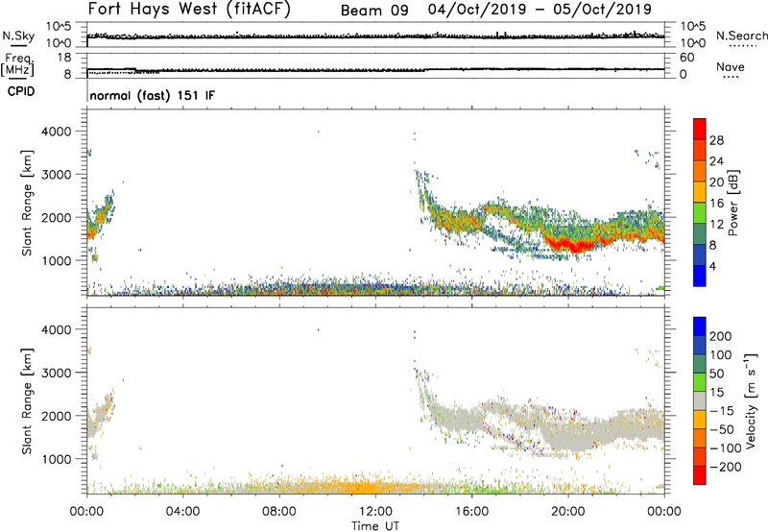Click the 60 tick on Nave axis
The width and height of the screenshot is (768, 532).
(x=686, y=58)
